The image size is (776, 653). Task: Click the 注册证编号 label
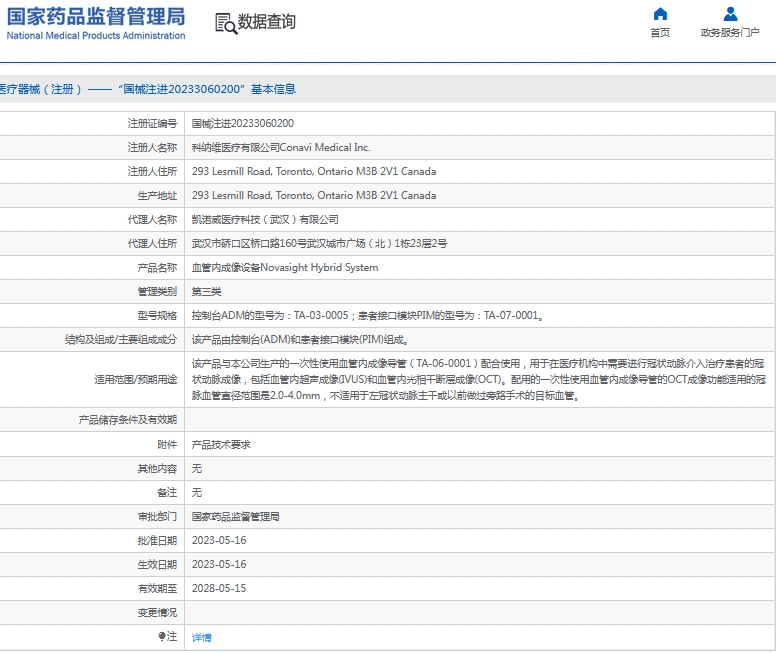pos(152,123)
